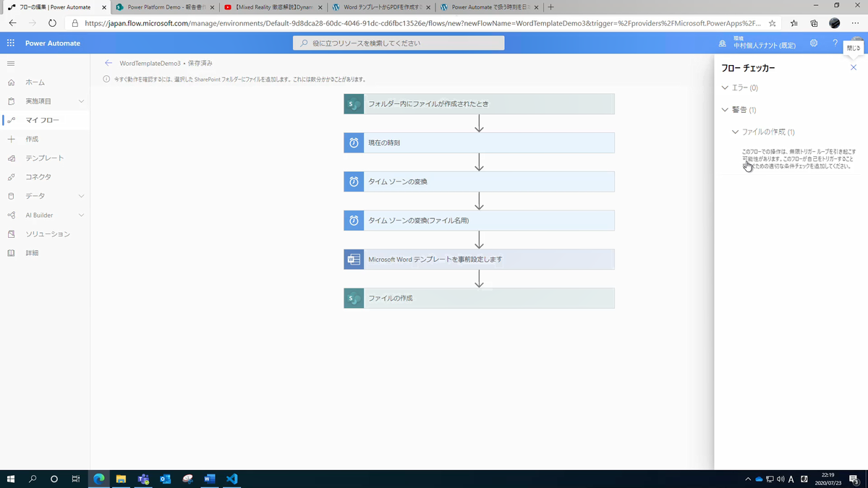
Task: Switch to Word テンプレートからPDF browser tab
Action: (x=382, y=7)
